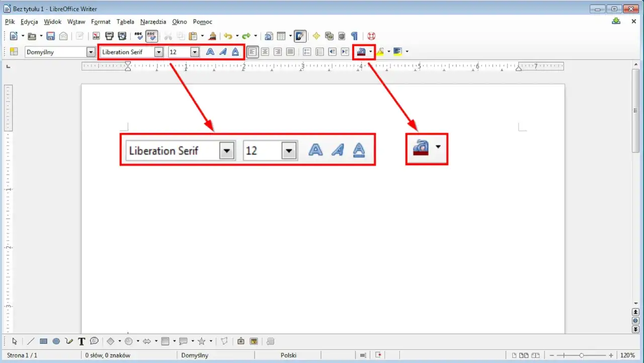Apply the paragraph background color
Image resolution: width=644 pixels, height=363 pixels.
click(398, 51)
